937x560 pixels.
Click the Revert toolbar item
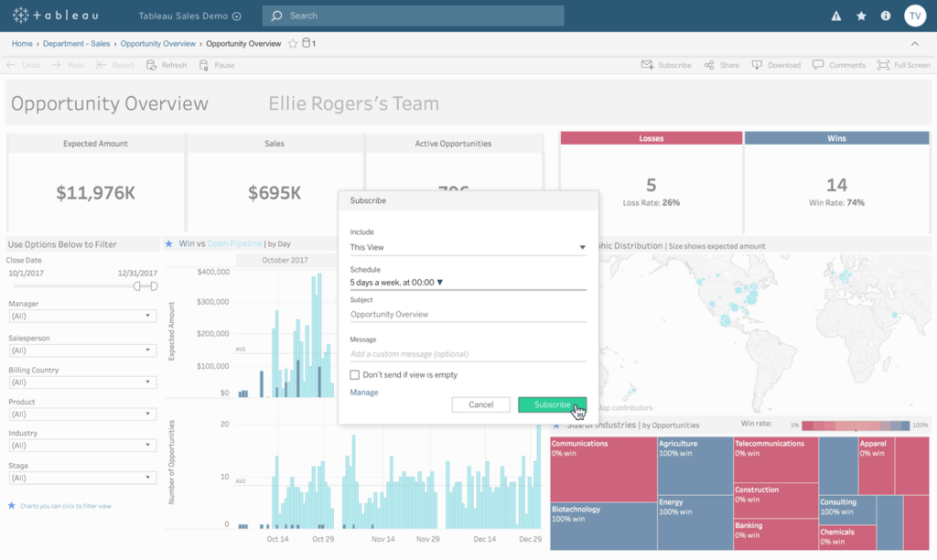(x=115, y=65)
